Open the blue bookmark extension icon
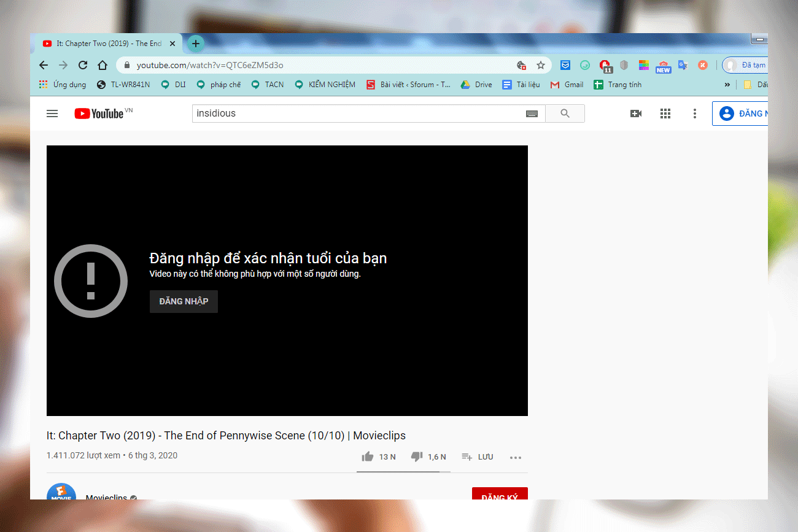The height and width of the screenshot is (532, 798). 565,65
